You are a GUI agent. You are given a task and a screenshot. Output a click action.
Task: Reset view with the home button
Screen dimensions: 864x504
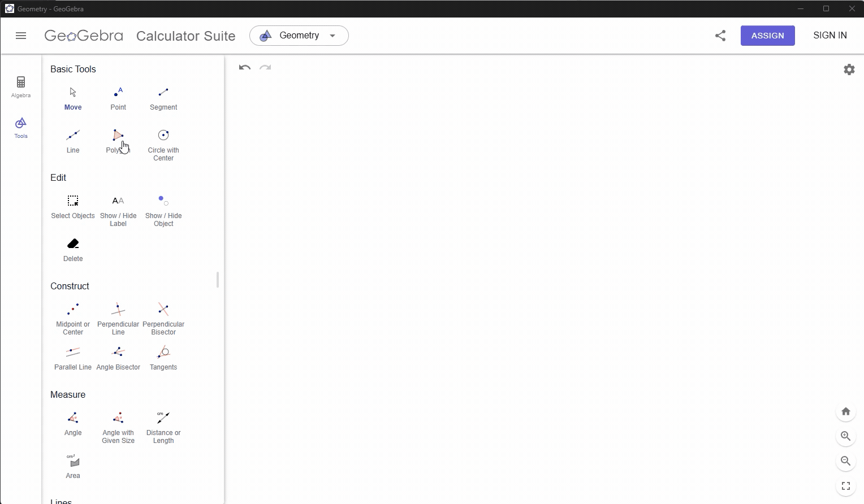846,411
